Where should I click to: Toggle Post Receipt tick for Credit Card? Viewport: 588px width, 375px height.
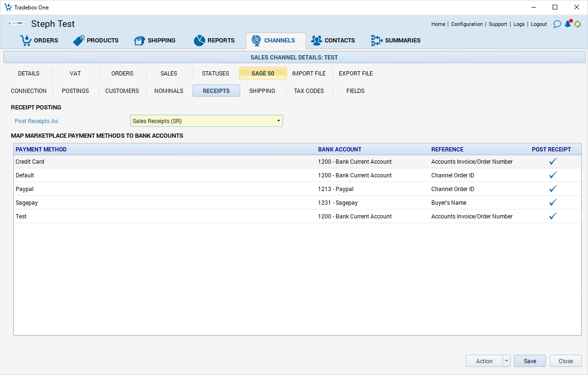(553, 162)
